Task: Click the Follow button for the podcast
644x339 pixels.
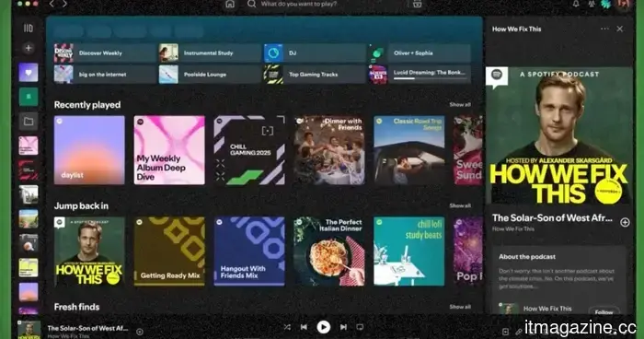Action: tap(604, 312)
